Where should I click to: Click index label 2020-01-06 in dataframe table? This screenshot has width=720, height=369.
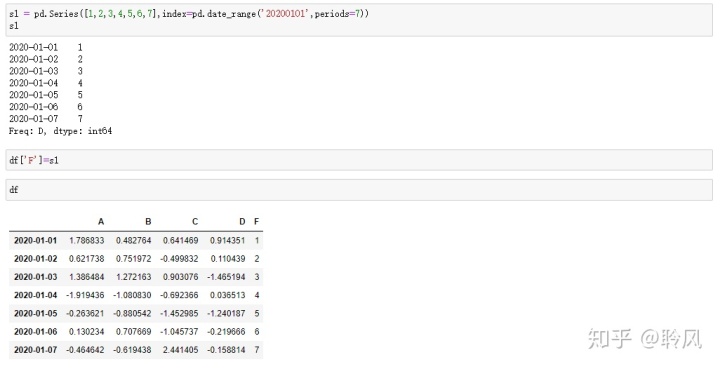35,331
